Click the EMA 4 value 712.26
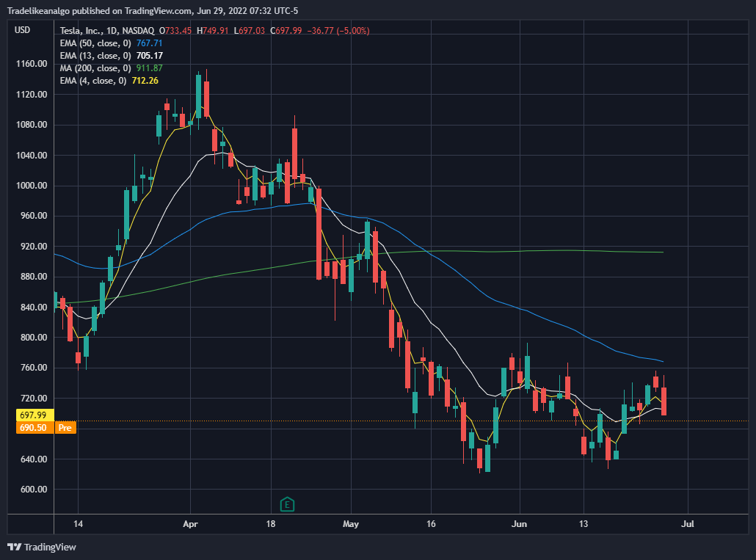This screenshot has width=756, height=560. point(145,81)
